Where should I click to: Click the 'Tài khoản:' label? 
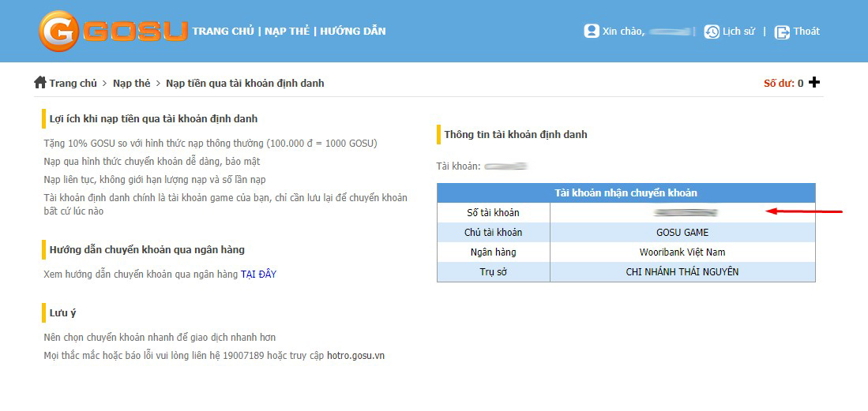[459, 166]
